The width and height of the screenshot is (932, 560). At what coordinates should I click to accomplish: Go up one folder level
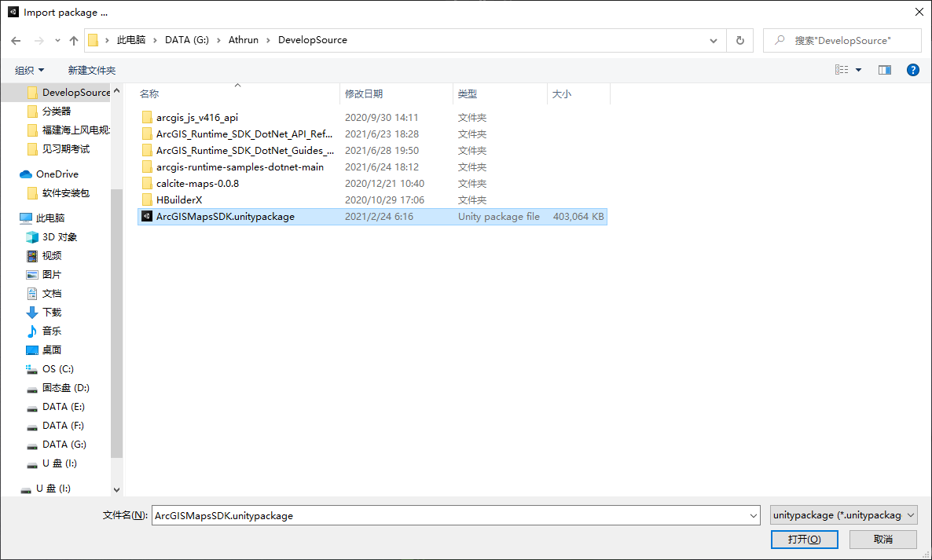(x=73, y=39)
